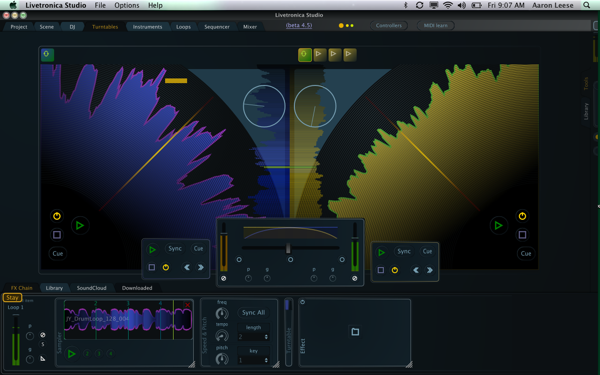Switch to the Mixer tab
The height and width of the screenshot is (375, 600).
pos(250,26)
